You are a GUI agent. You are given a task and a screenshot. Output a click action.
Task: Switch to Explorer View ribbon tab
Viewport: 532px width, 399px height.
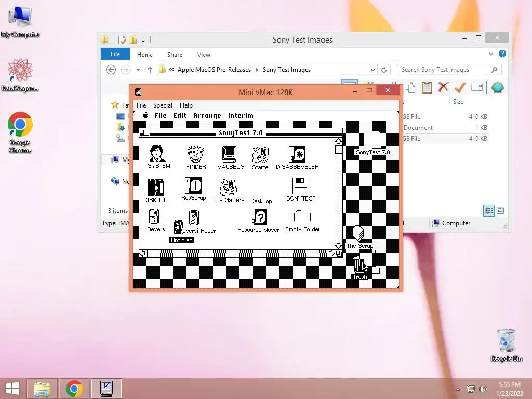click(204, 54)
